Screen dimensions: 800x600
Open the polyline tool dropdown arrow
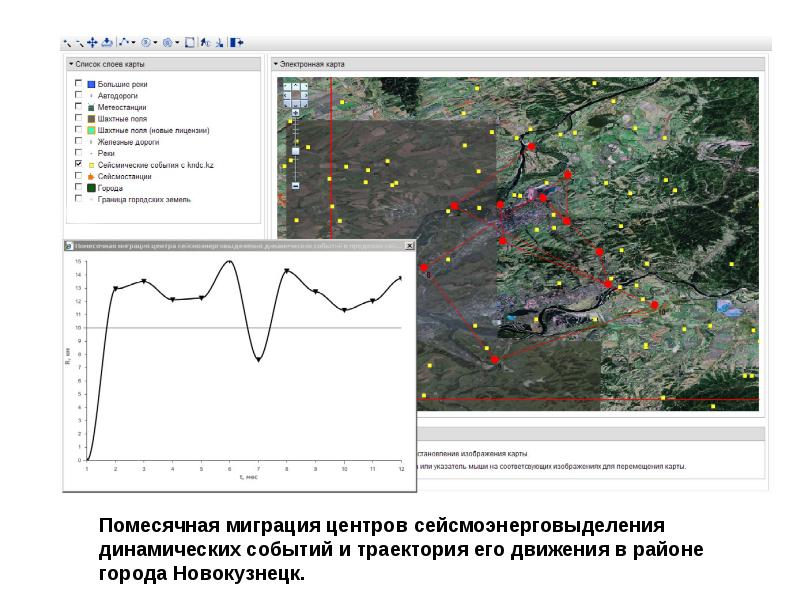pos(134,43)
